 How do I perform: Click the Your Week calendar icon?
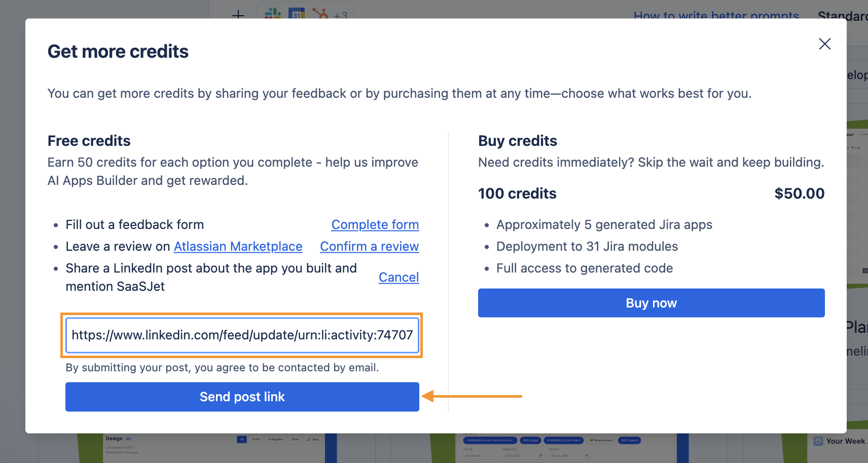point(818,441)
